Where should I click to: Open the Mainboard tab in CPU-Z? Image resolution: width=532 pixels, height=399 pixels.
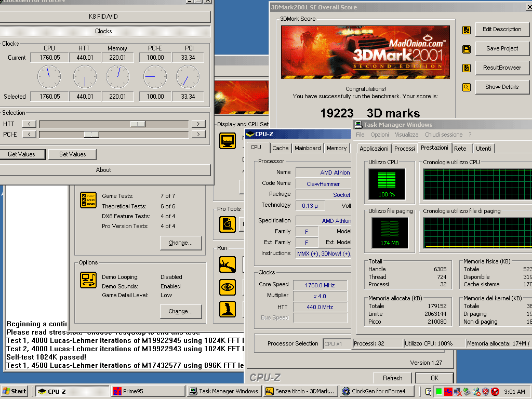pyautogui.click(x=308, y=148)
